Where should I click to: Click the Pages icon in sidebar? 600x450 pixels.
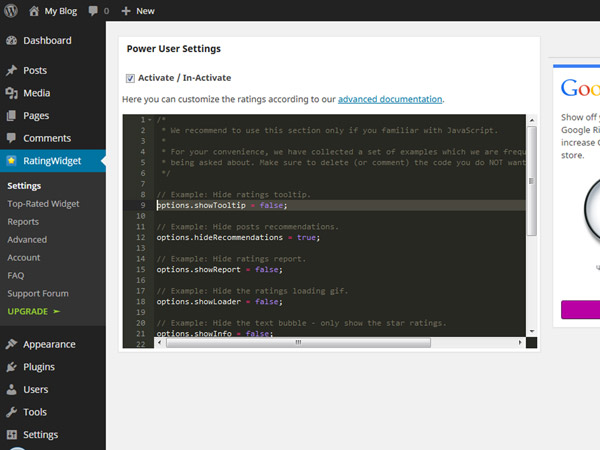tap(11, 116)
